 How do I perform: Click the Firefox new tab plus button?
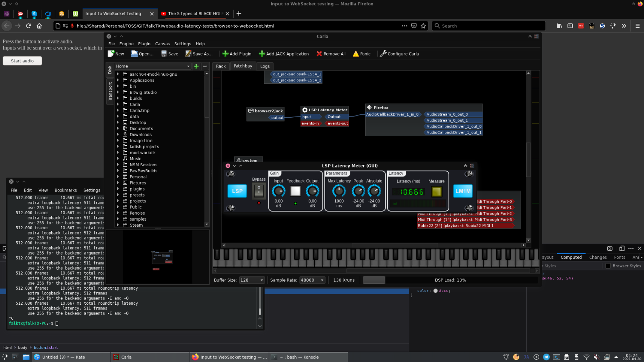coord(239,14)
